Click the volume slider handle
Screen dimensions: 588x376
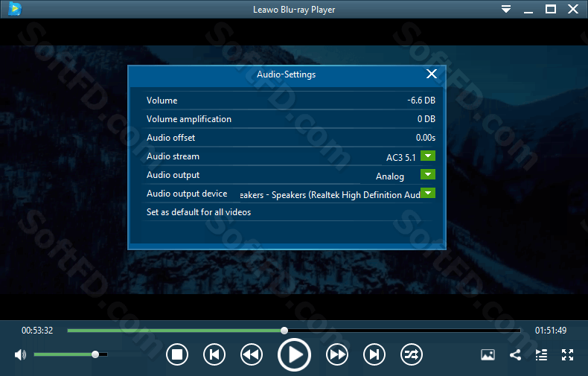95,354
